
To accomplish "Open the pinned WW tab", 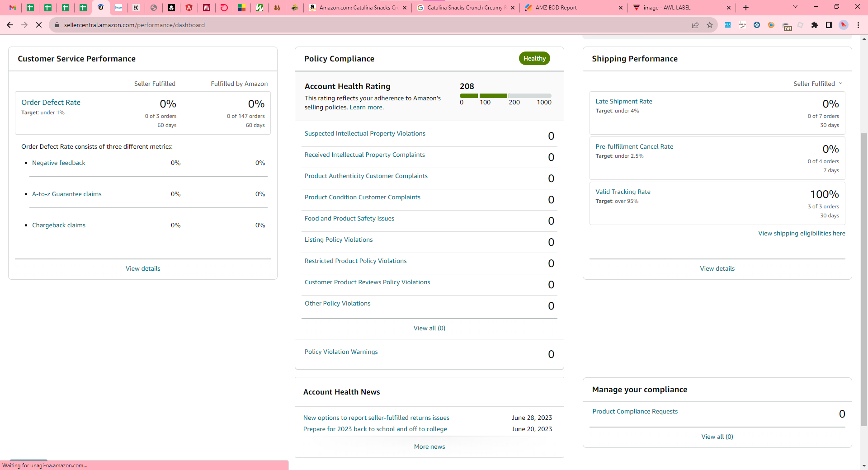I will (207, 8).
